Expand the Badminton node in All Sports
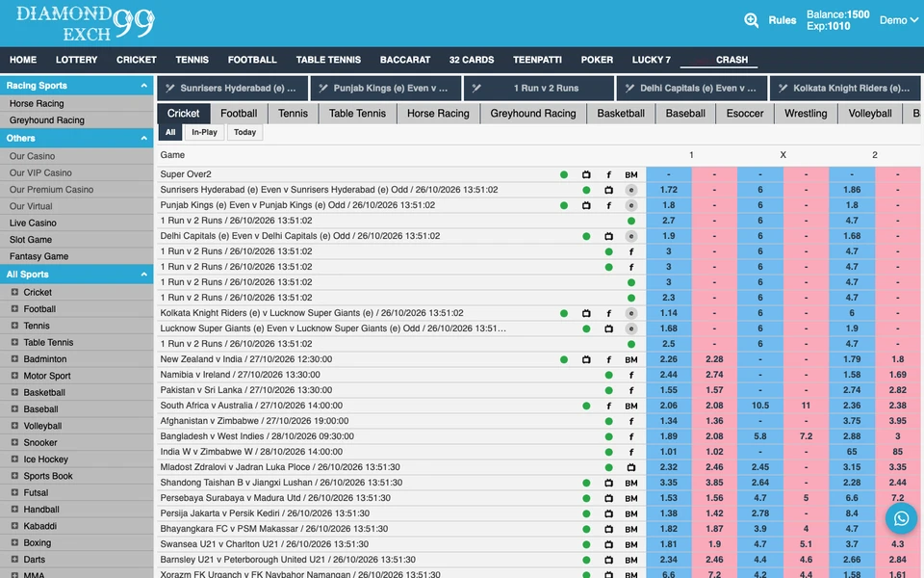 coord(14,358)
